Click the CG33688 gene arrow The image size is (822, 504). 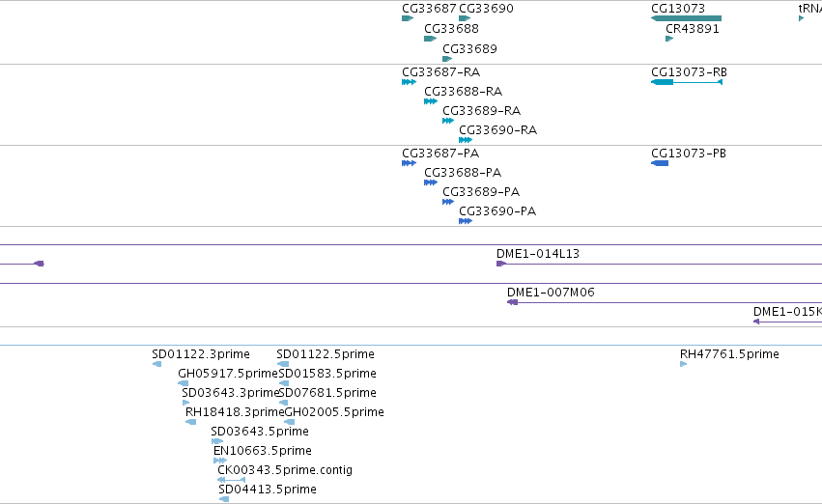[x=430, y=39]
